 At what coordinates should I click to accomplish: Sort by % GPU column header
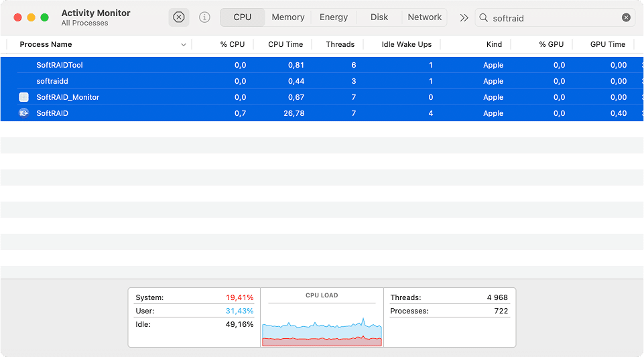551,44
